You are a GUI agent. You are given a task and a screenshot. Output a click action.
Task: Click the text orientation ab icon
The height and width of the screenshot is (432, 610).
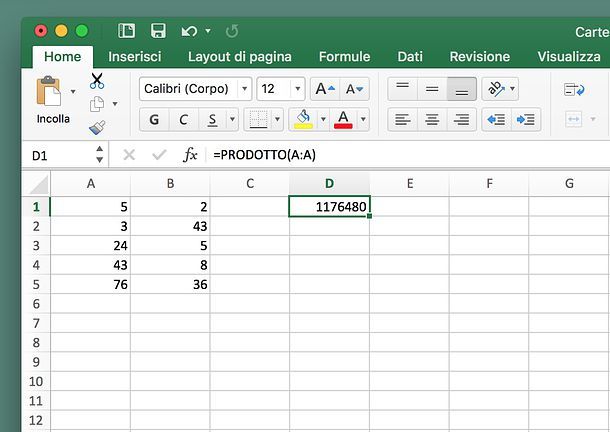[496, 89]
